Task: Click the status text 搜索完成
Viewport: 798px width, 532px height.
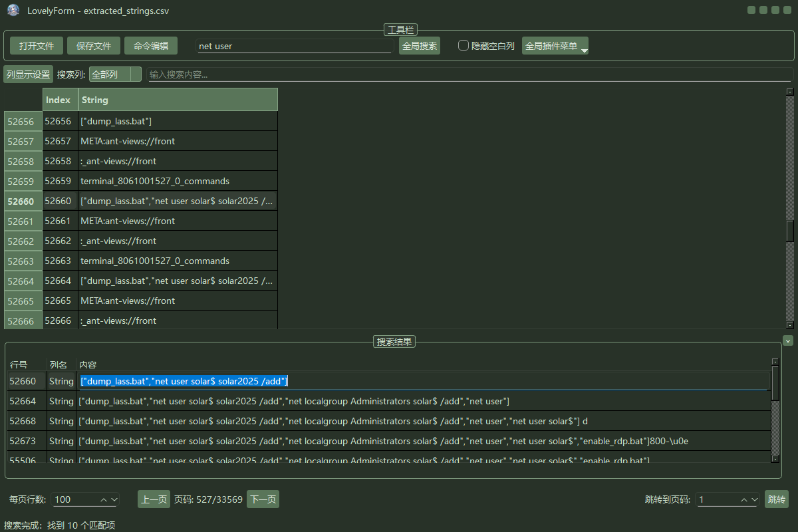Action: point(60,525)
